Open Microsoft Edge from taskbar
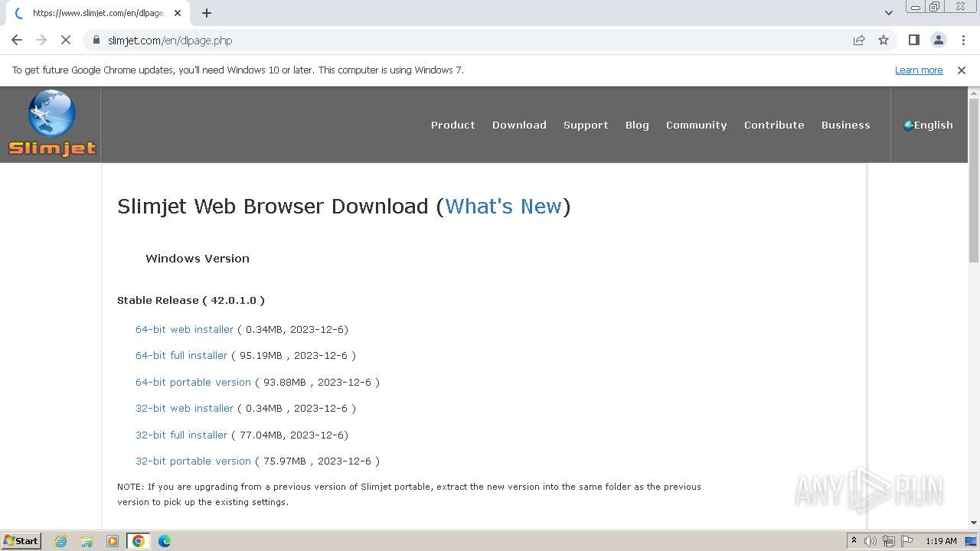The width and height of the screenshot is (980, 551). pos(165,541)
